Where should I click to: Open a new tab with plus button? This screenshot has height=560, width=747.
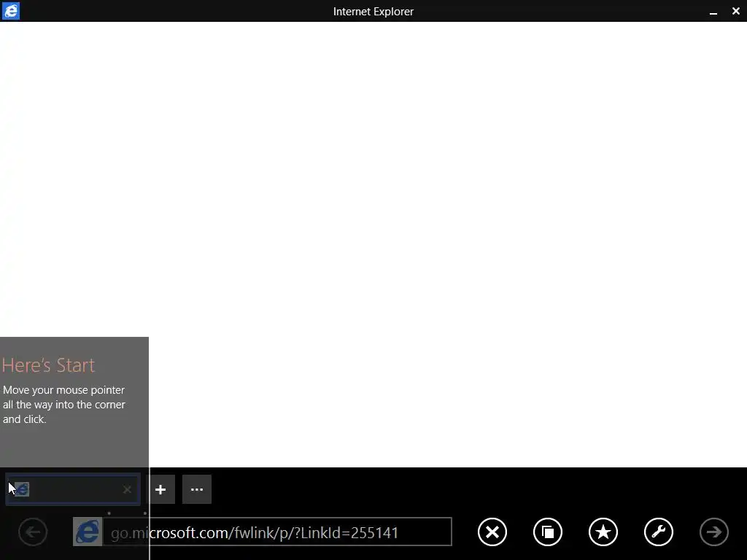160,489
